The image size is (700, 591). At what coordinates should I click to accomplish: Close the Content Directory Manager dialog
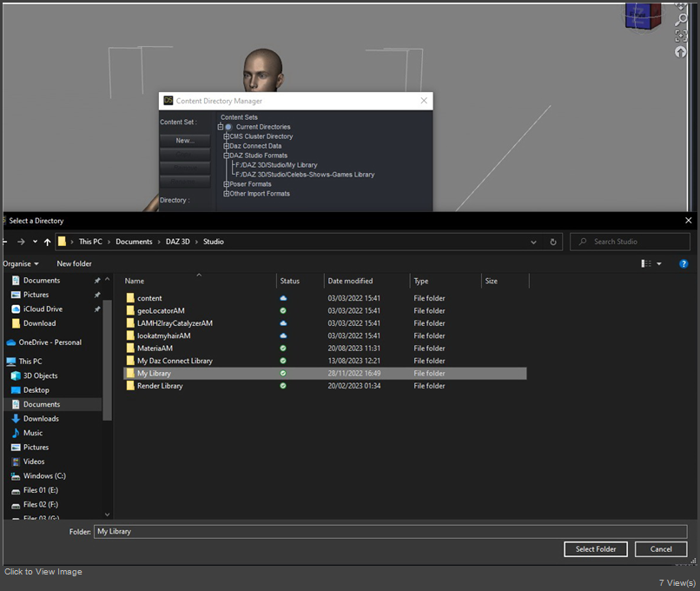424,101
